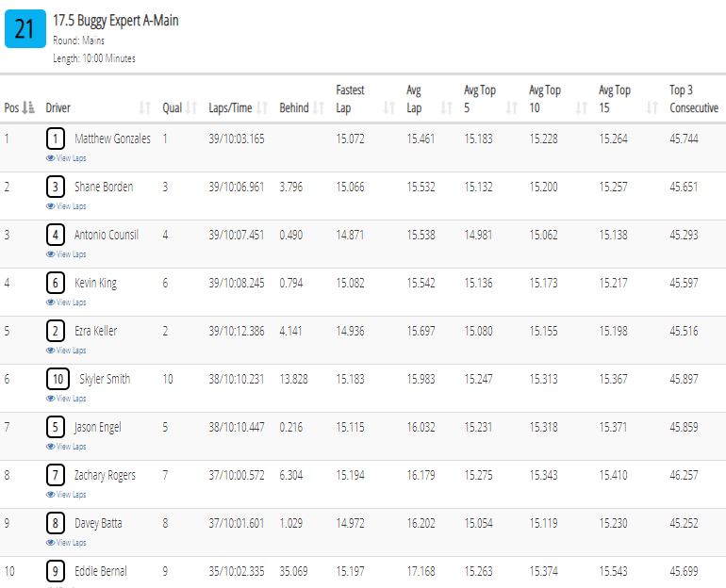Sort by Pos column sort icon
The width and height of the screenshot is (726, 588).
pyautogui.click(x=28, y=107)
